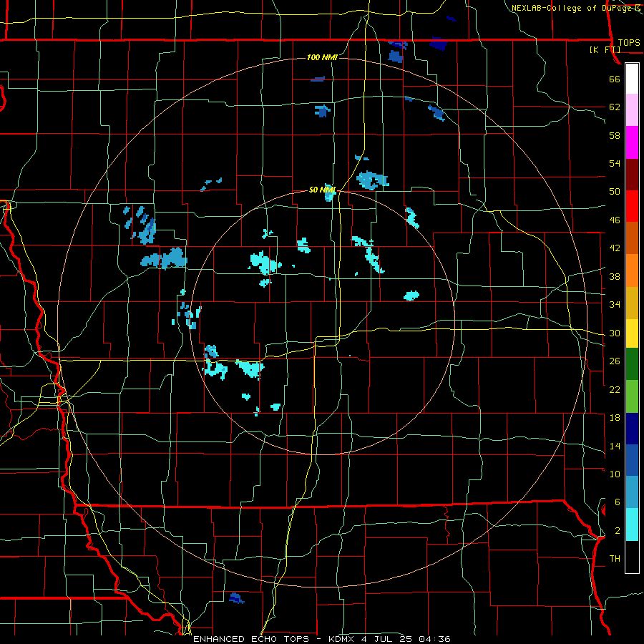Image resolution: width=644 pixels, height=644 pixels.
Task: Click the black swatch at the legend bottom
Action: [x=632, y=557]
